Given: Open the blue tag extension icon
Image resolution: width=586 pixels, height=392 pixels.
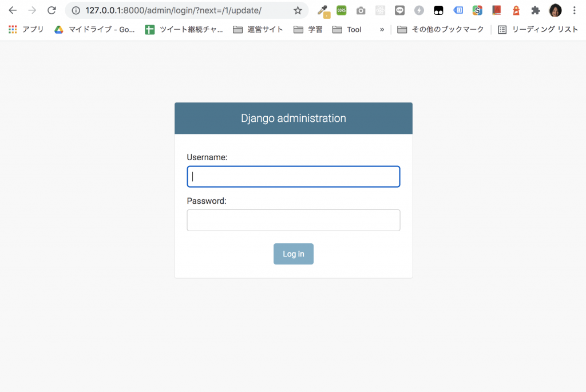Looking at the screenshot, I should [458, 10].
